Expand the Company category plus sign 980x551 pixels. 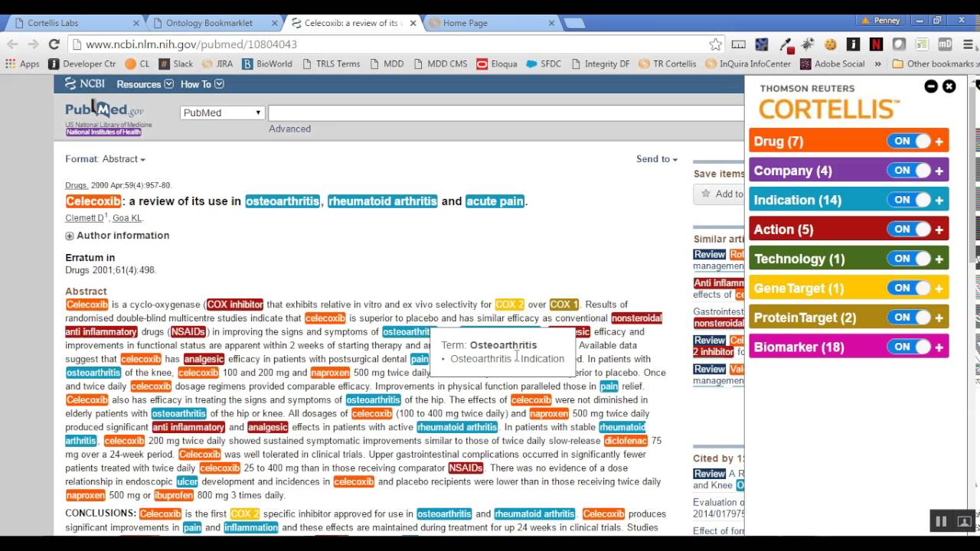coord(939,171)
